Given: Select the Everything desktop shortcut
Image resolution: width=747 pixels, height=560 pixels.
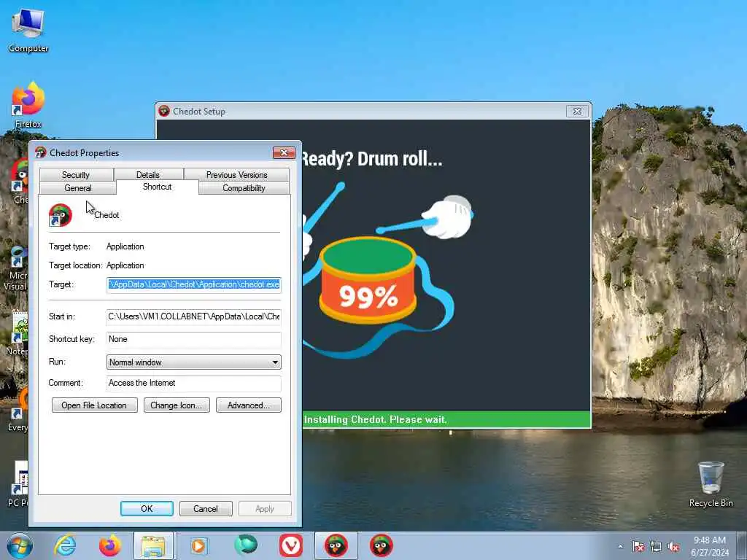Looking at the screenshot, I should click(19, 410).
